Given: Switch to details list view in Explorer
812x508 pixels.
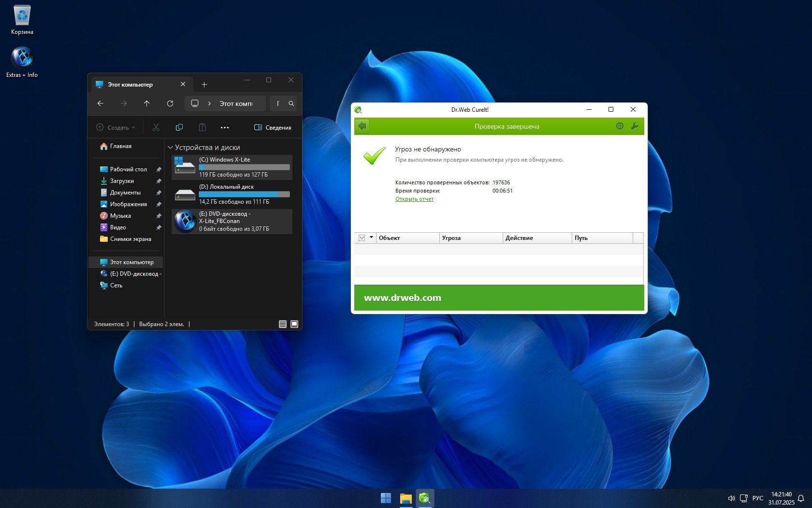Looking at the screenshot, I should point(283,324).
